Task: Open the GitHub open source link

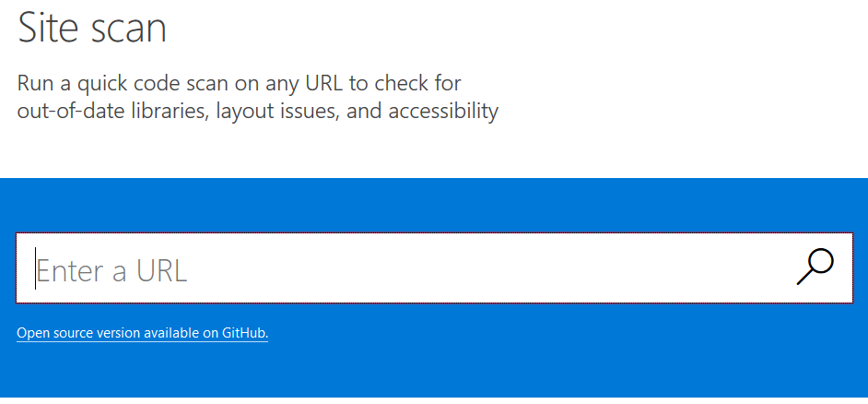Action: point(142,333)
